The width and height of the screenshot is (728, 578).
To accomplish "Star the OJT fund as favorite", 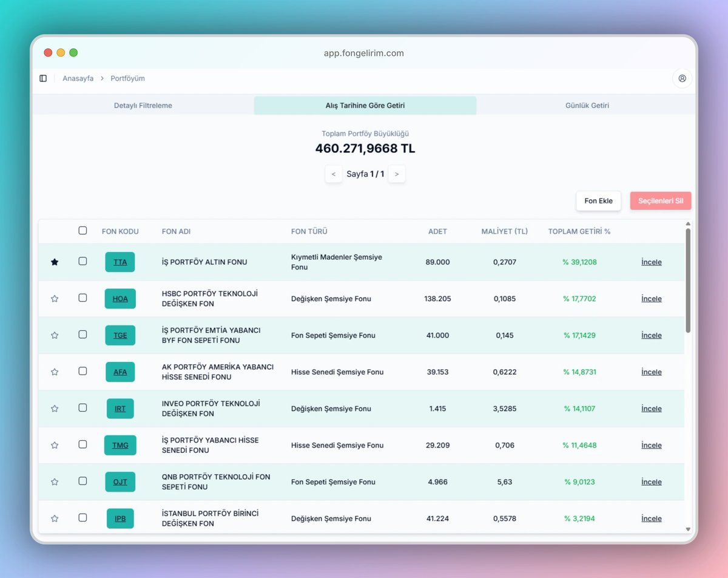I will pyautogui.click(x=55, y=482).
